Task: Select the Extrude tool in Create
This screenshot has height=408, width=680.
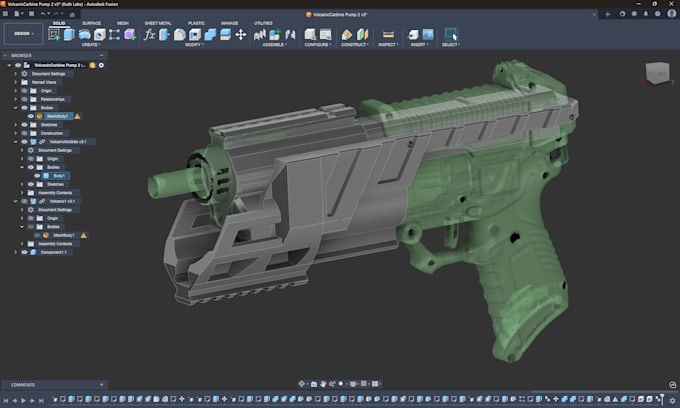Action: pos(69,34)
